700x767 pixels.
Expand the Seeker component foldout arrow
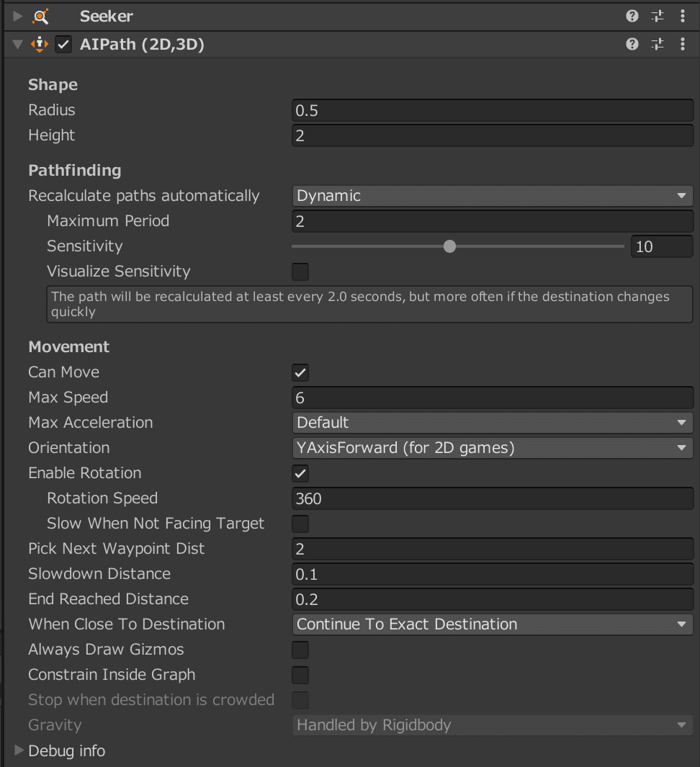pyautogui.click(x=18, y=16)
